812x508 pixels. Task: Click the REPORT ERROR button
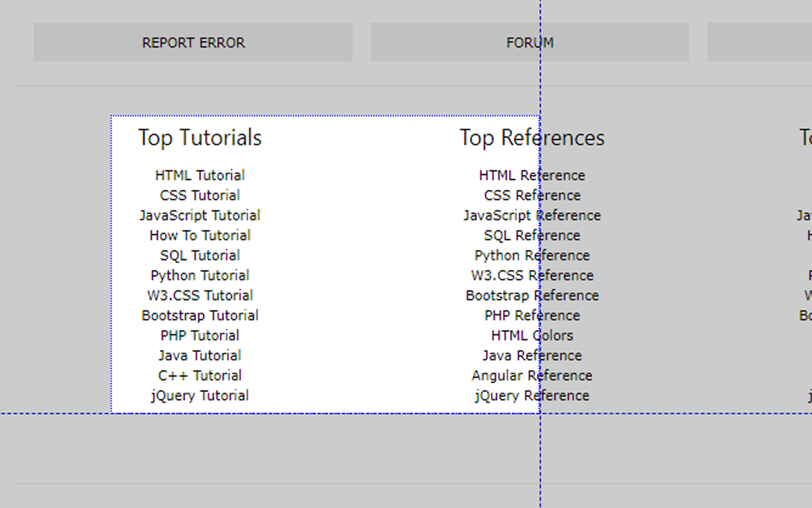point(193,43)
